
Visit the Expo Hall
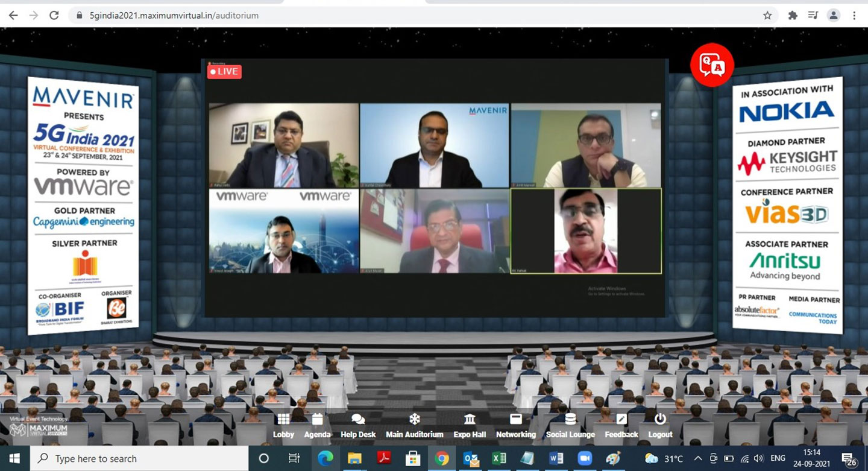click(x=470, y=426)
